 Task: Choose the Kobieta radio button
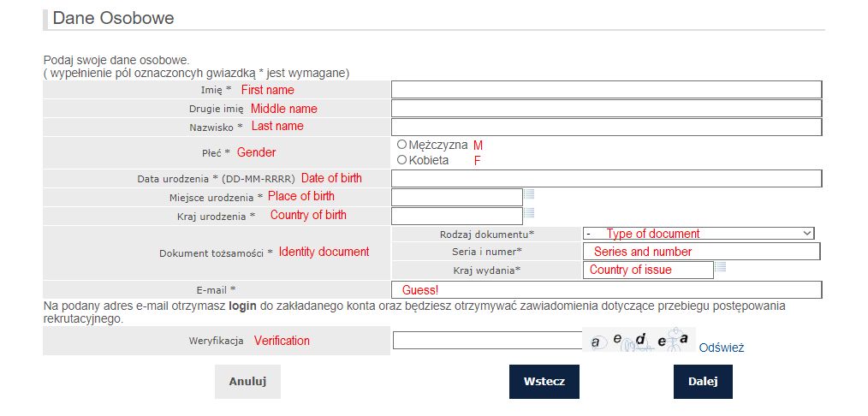402,160
